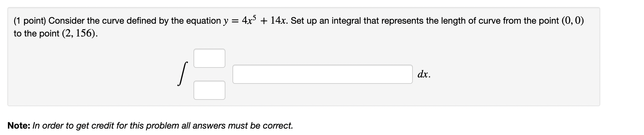Click the "(1 point)" label
644x135 pixels.
coord(30,21)
